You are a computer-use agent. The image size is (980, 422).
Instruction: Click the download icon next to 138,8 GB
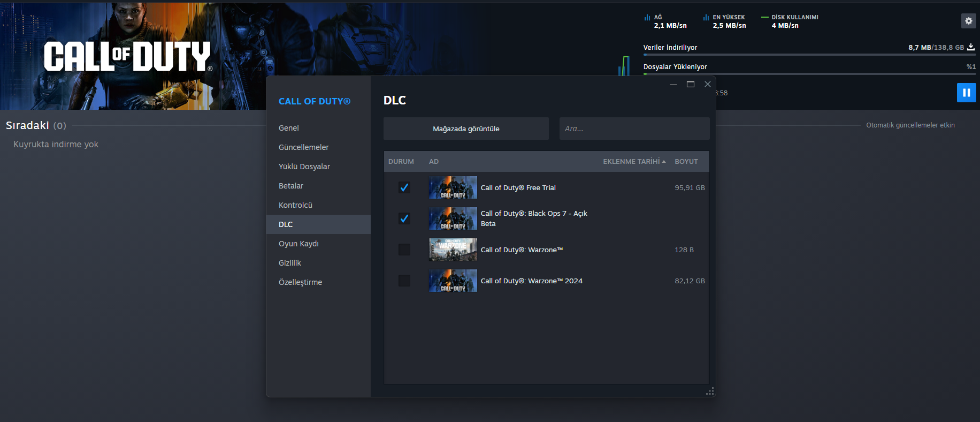click(x=971, y=47)
